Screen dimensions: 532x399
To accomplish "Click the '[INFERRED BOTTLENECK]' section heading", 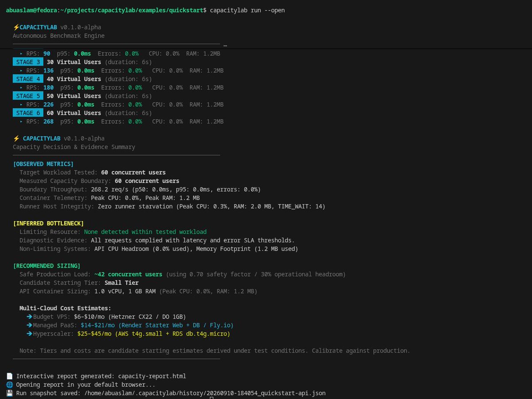I will click(48, 223).
